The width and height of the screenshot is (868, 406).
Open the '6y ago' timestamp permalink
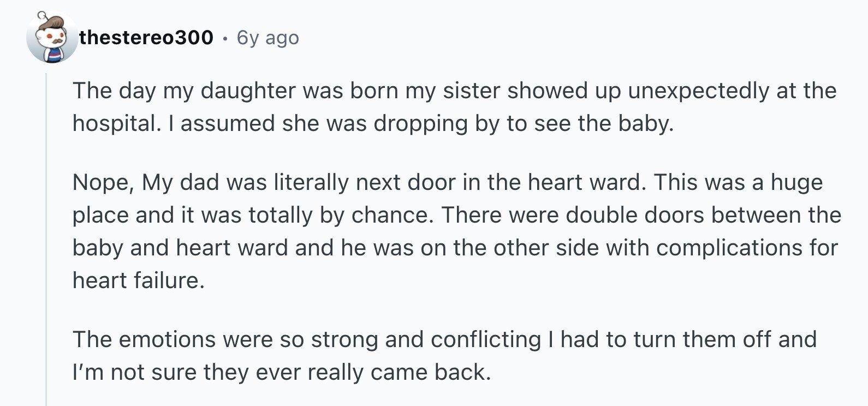click(x=267, y=38)
